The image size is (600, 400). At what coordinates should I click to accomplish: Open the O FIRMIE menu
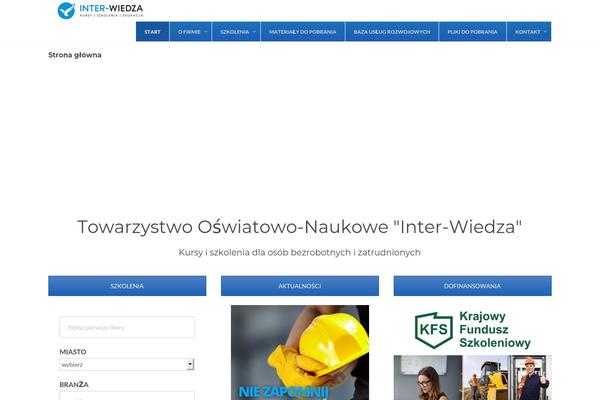click(189, 32)
